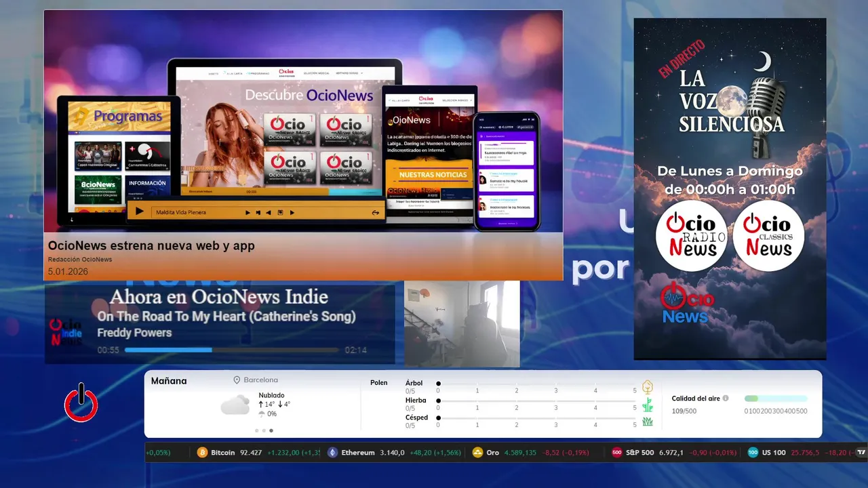Click the cloud weather icon
The image size is (868, 488).
(235, 405)
